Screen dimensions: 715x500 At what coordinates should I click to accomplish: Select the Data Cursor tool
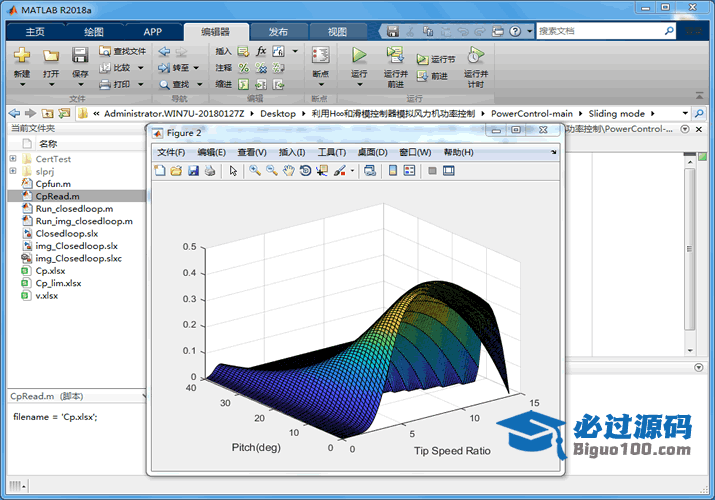(322, 171)
